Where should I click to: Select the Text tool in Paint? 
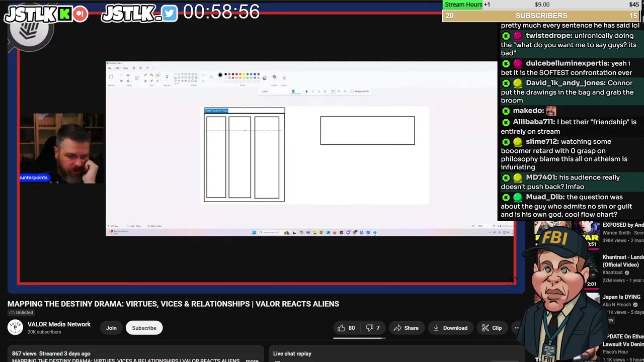[x=157, y=75]
